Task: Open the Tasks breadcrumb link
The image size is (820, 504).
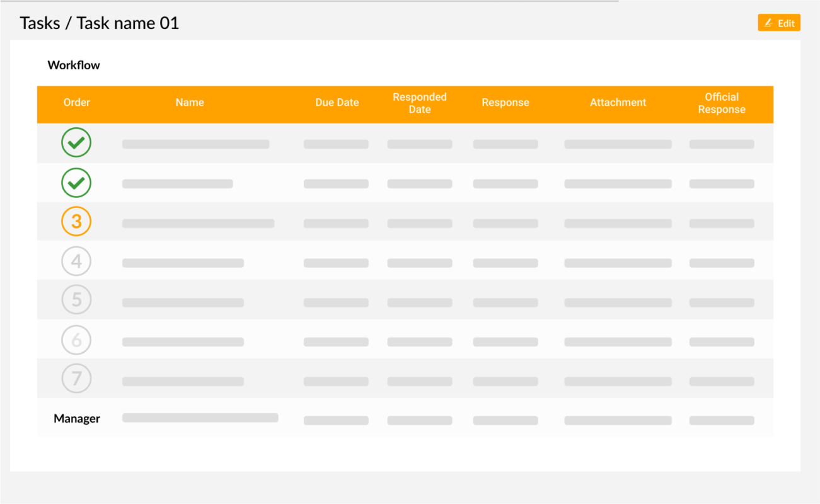Action: [x=39, y=23]
